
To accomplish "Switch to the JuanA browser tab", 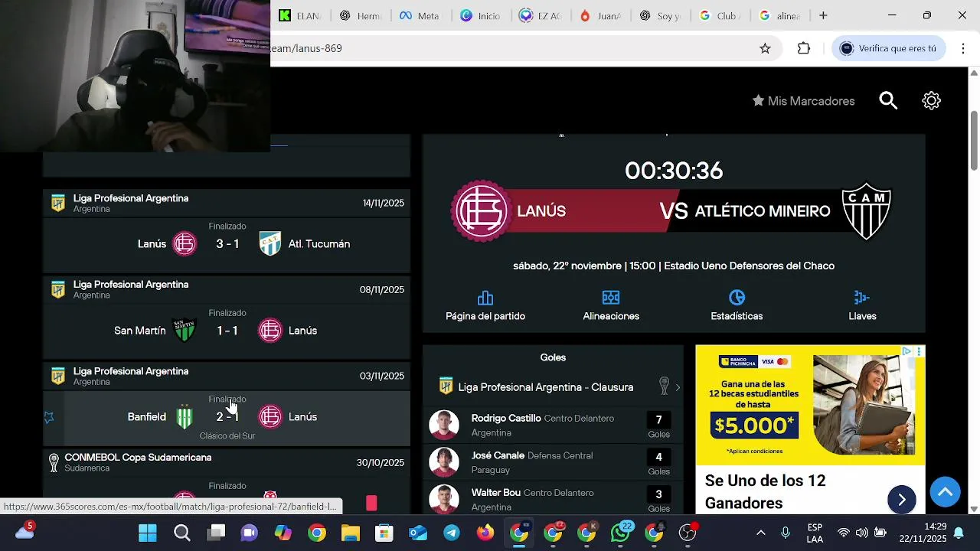I will (x=599, y=15).
